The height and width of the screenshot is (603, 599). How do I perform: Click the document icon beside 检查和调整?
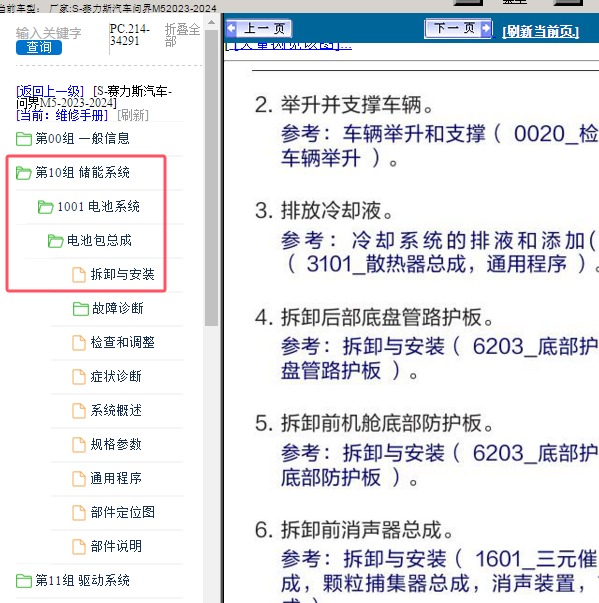point(79,343)
